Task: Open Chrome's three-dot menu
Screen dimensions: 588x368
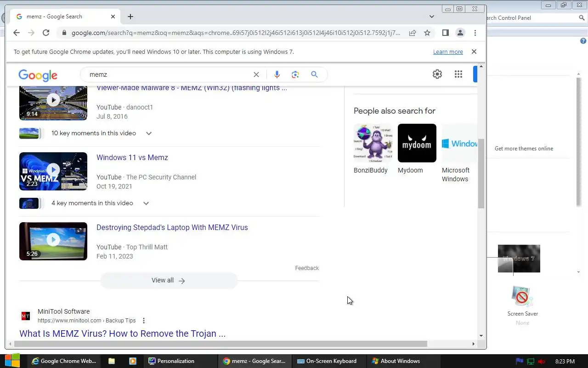Action: coord(475,33)
